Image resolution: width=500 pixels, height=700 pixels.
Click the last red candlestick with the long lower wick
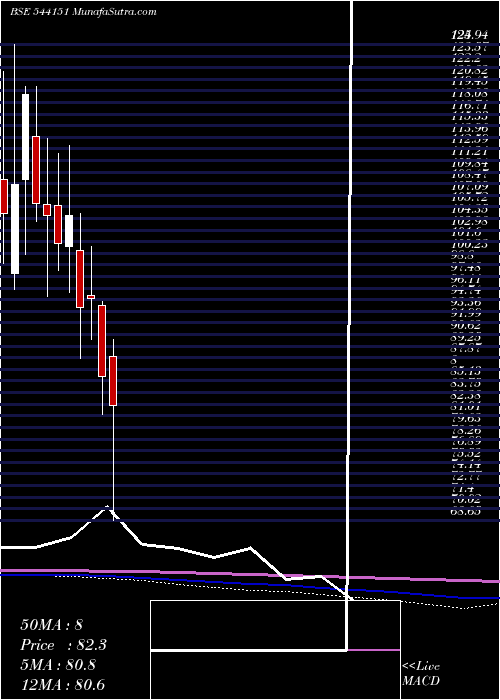tap(113, 380)
